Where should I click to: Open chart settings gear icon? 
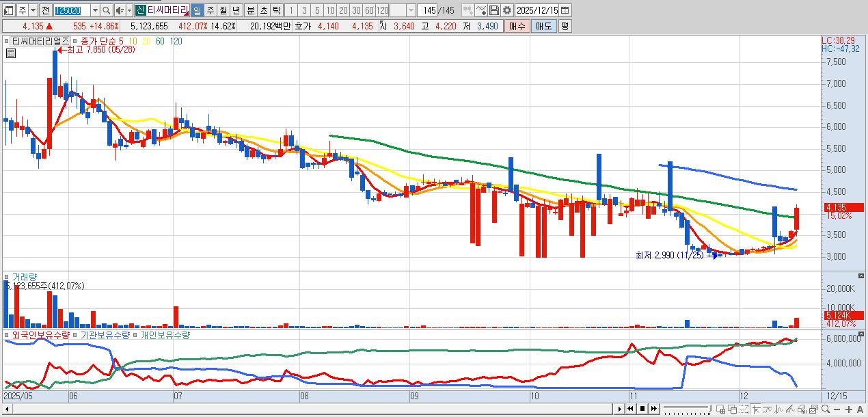[507, 10]
